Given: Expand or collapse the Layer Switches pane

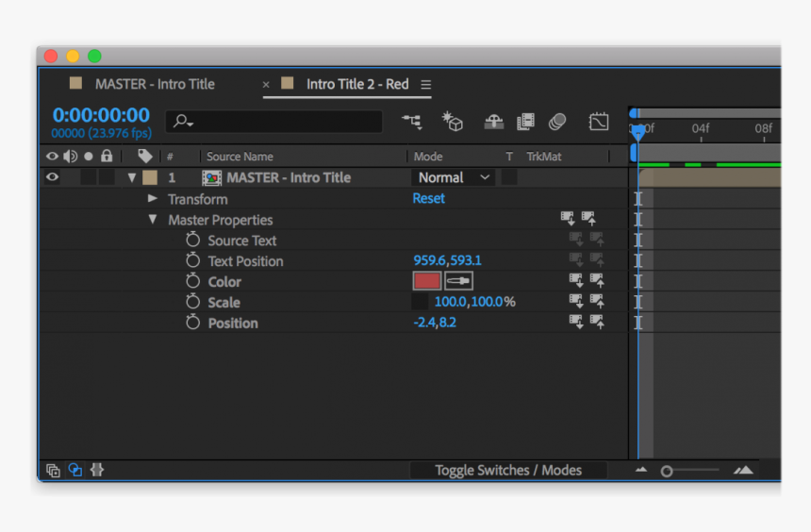Looking at the screenshot, I should [53, 470].
